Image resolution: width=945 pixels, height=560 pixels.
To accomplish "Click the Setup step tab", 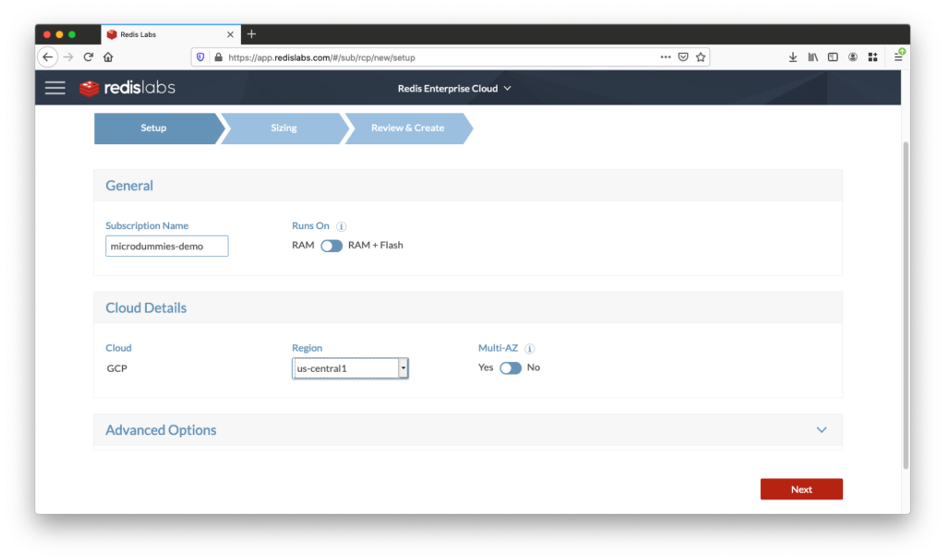I will pos(153,128).
